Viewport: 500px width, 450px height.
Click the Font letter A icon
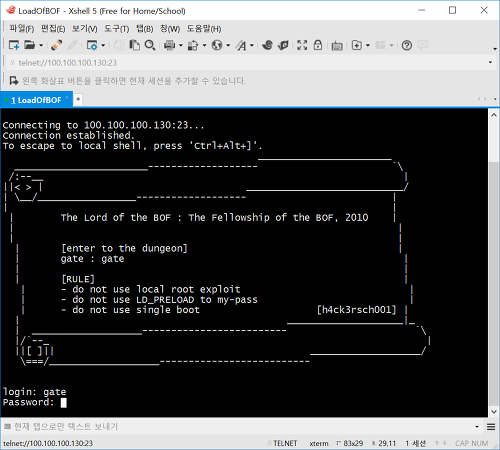click(x=241, y=45)
